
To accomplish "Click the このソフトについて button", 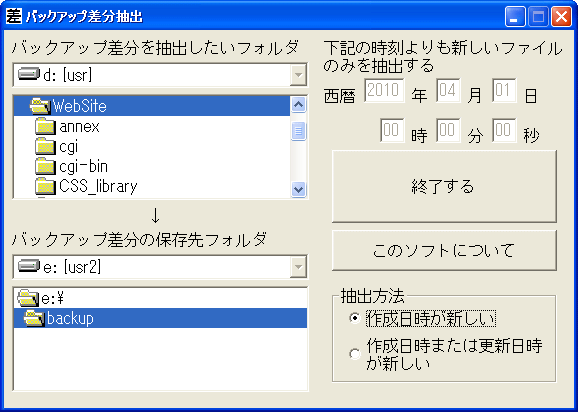I will [x=444, y=251].
